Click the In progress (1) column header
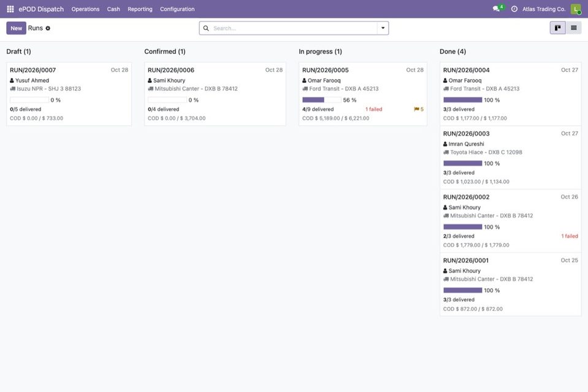 point(320,52)
